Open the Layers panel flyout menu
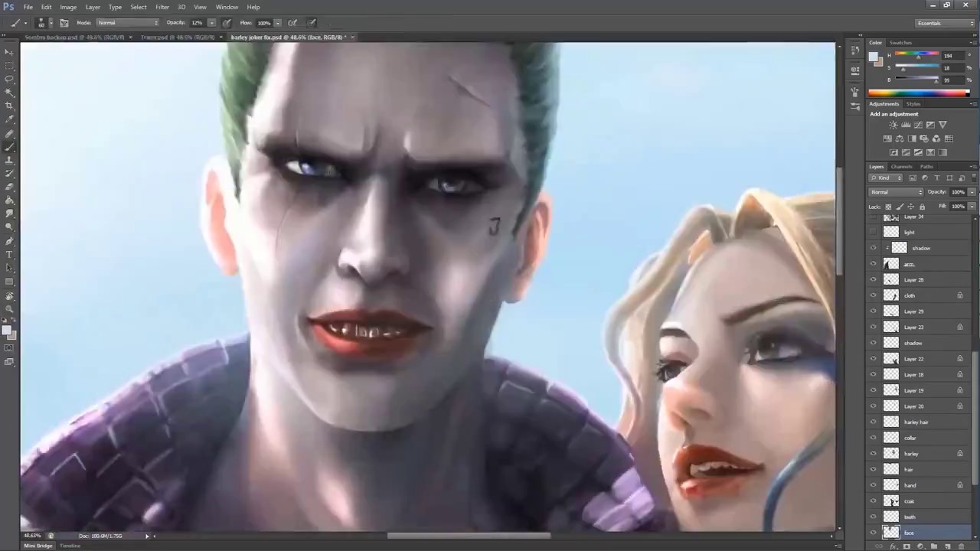Screen dimensions: 980x551 click(973, 166)
